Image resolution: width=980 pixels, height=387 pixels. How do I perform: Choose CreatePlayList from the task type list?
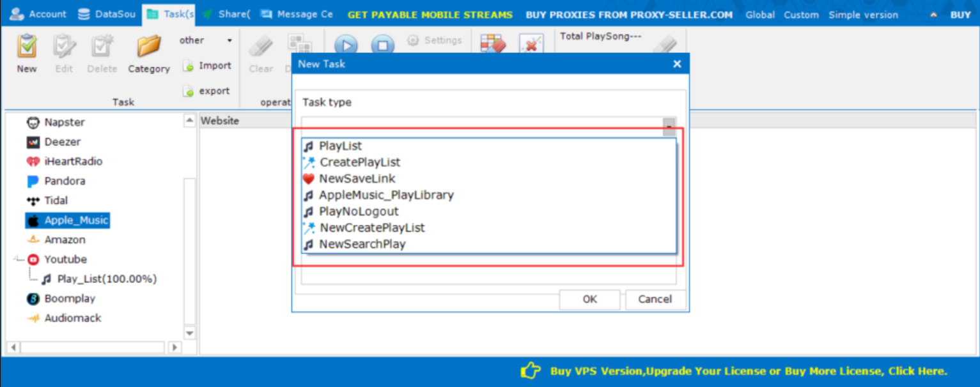489,162
